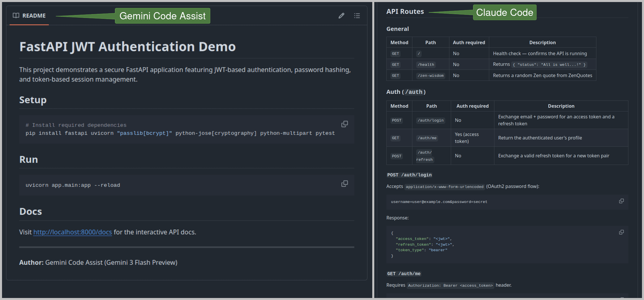The image size is (644, 300).
Task: Click the Author: Gemini Code Assist line
Action: [98, 262]
